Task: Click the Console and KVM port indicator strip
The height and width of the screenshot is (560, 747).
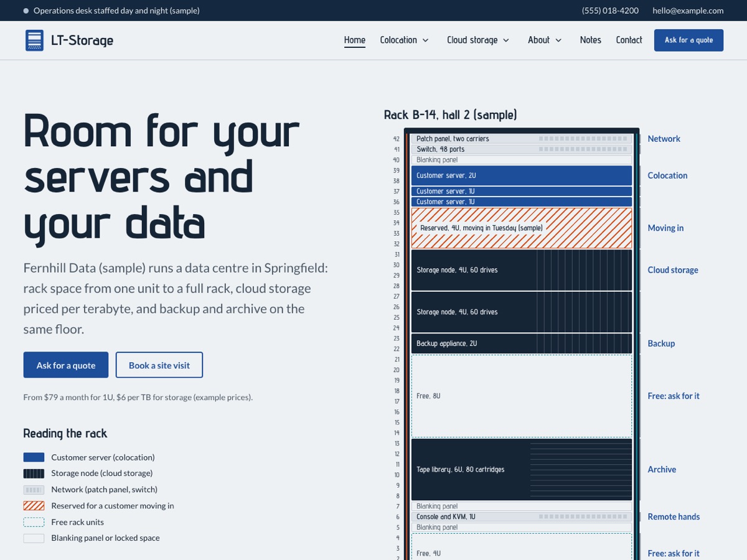Action: click(x=583, y=517)
